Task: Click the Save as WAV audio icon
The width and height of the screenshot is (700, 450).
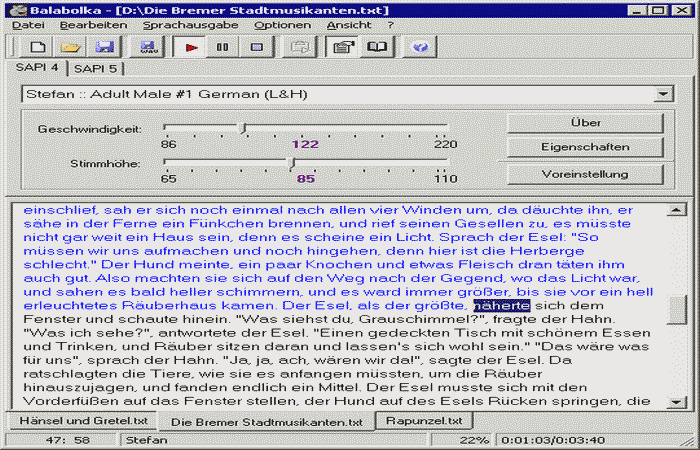Action: tap(148, 47)
